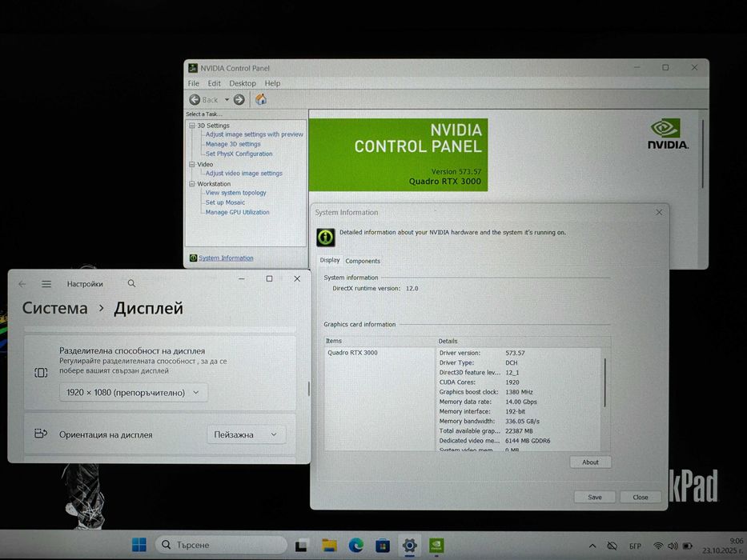The height and width of the screenshot is (560, 747).
Task: Click the details list scrollbar
Action: (605, 383)
